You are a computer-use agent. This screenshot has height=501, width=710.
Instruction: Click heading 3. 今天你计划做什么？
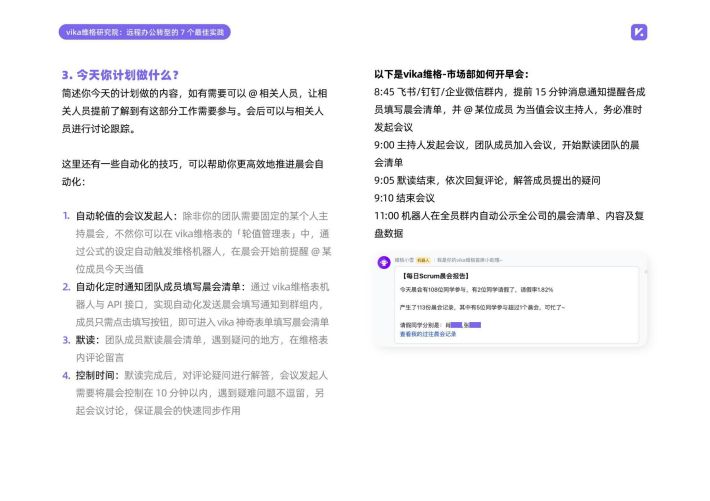(x=120, y=75)
